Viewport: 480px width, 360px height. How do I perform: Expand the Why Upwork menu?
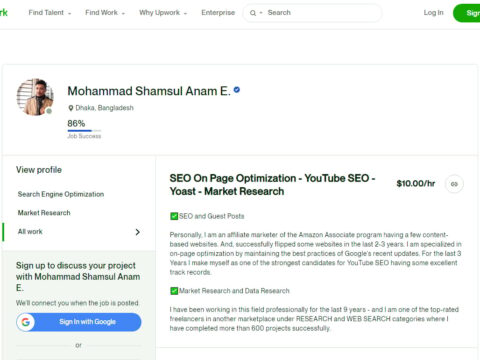click(x=163, y=13)
